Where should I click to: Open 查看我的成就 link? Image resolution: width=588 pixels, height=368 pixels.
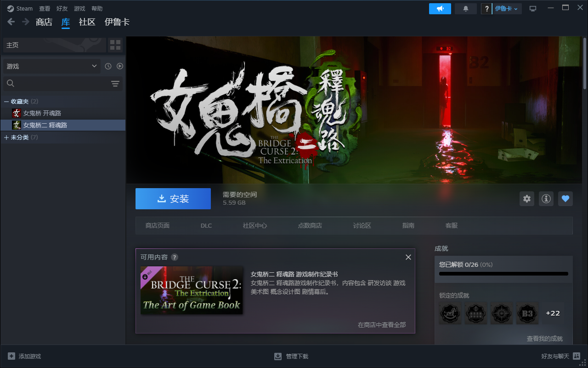coord(544,339)
